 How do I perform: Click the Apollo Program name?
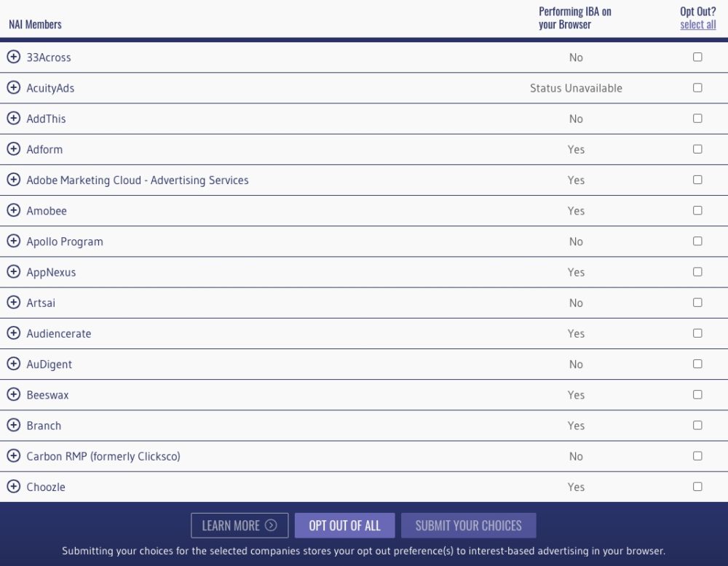[x=65, y=242]
